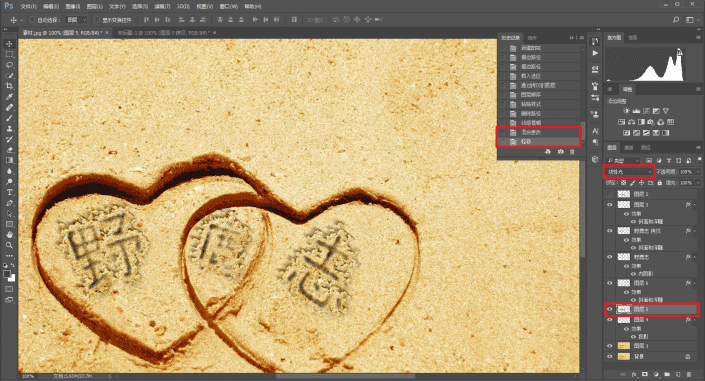Click the delete layer trash icon
705x381 pixels.
click(689, 374)
